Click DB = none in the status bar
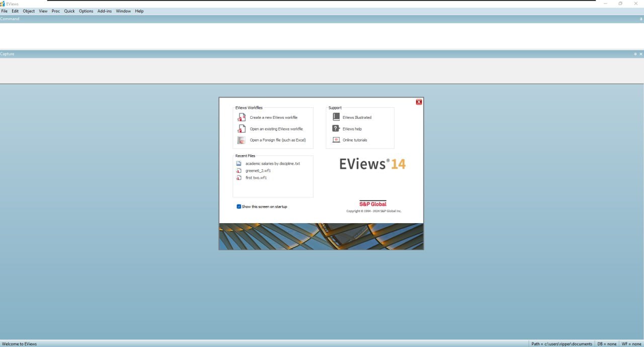The width and height of the screenshot is (644, 347). [x=607, y=344]
